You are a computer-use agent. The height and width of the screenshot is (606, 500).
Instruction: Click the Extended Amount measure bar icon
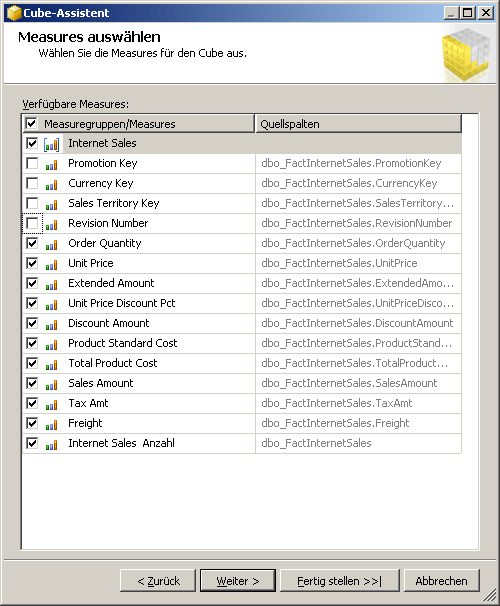(x=51, y=285)
